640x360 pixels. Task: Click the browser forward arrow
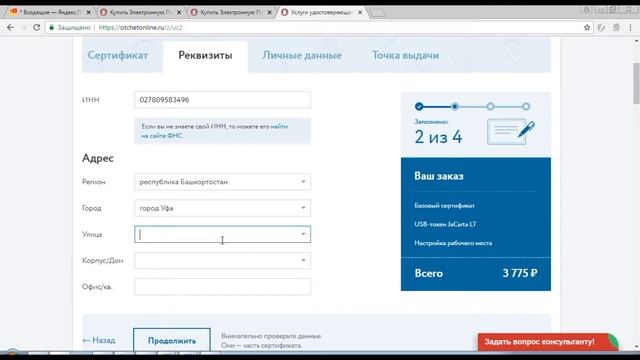[23, 27]
